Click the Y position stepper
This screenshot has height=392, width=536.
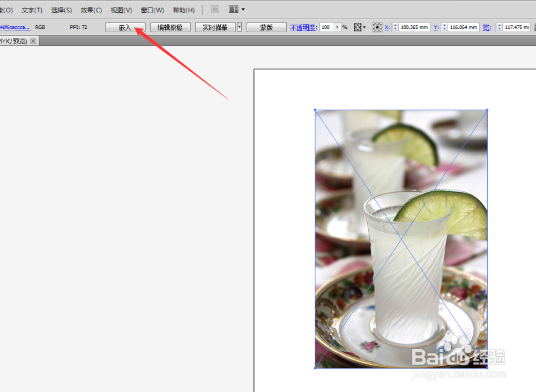tap(445, 27)
